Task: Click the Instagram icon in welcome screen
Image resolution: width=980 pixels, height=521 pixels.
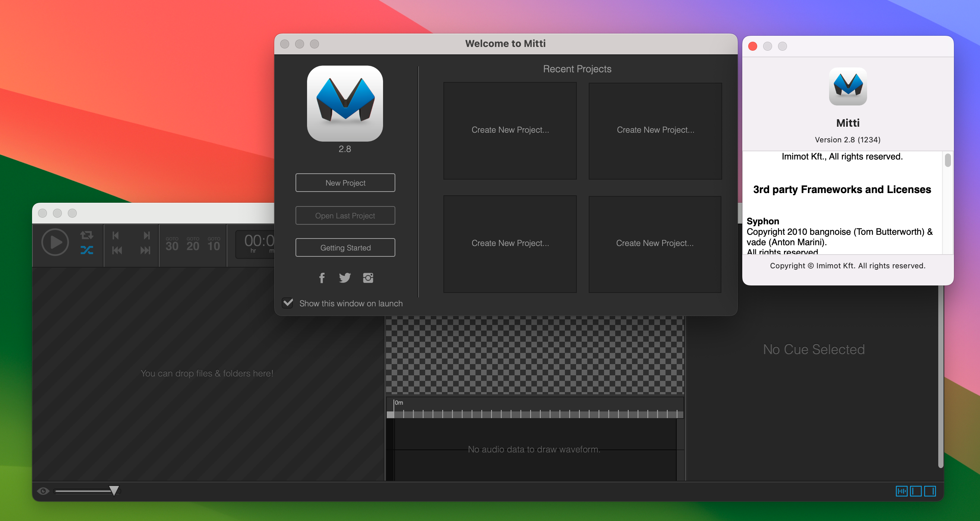Action: pos(368,278)
